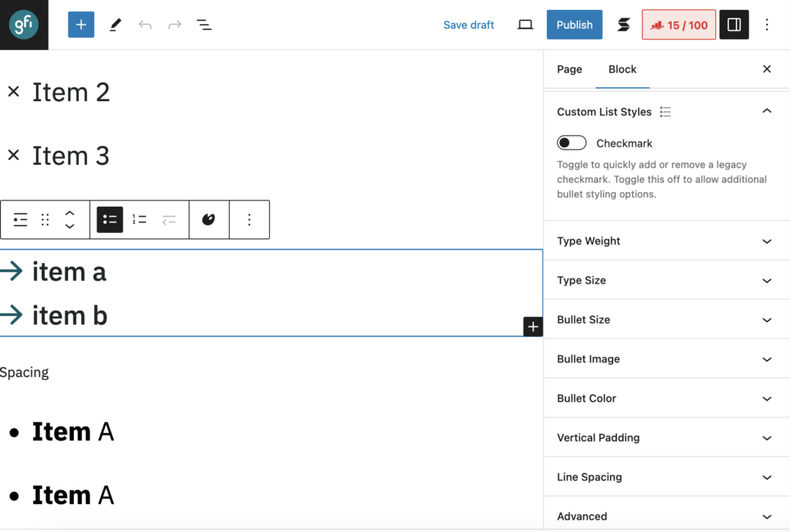The image size is (790, 532).
Task: Click the 'item b' list text
Action: point(69,315)
